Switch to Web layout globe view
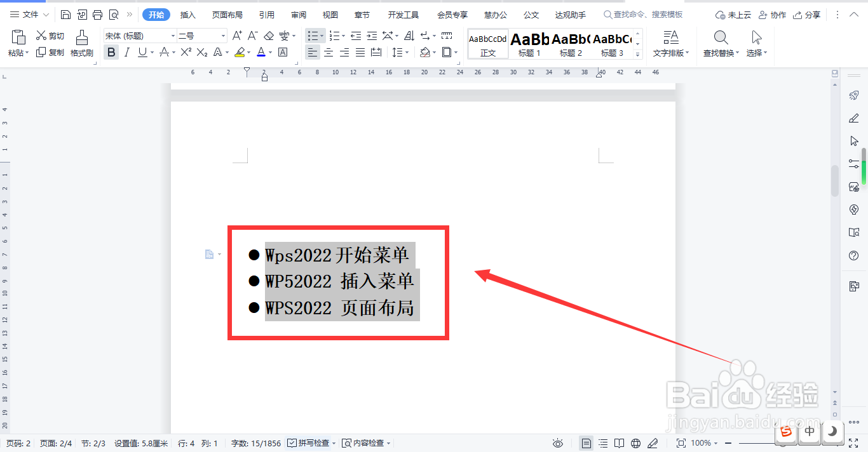Screen dimensions: 868x452 [636, 443]
